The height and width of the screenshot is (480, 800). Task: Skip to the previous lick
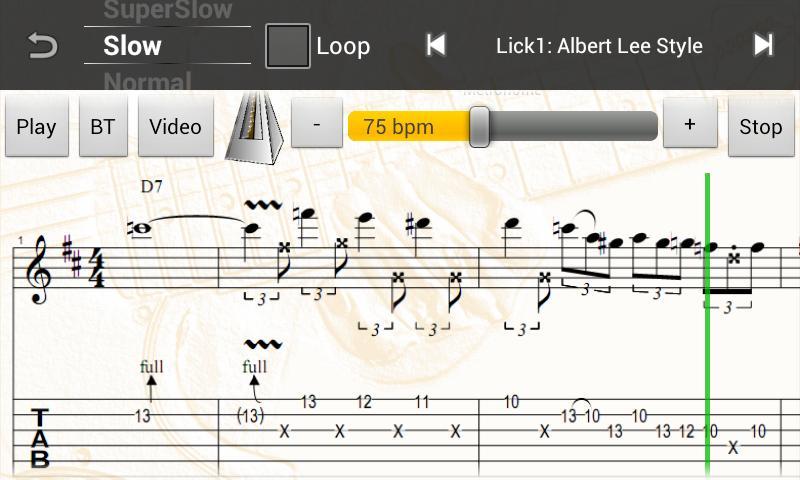(436, 45)
